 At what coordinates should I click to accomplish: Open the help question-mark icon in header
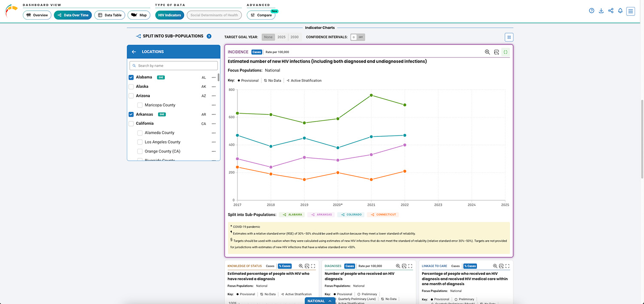click(592, 11)
